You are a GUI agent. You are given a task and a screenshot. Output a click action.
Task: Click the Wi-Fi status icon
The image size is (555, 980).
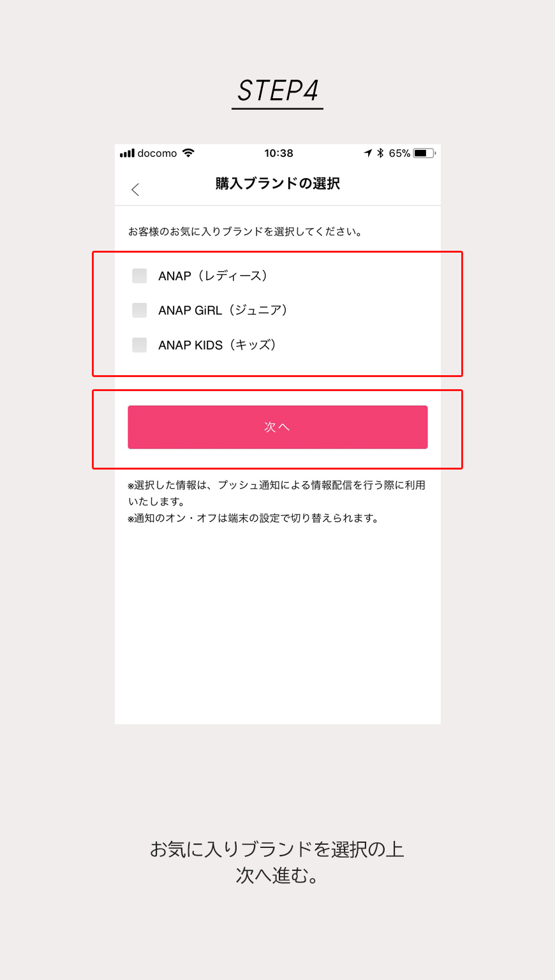point(188,153)
